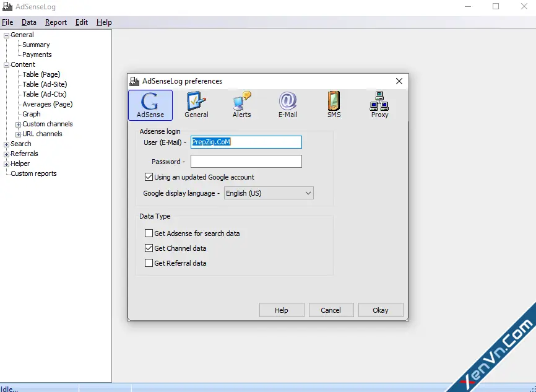Open the Proxy preferences tab
The image size is (536, 392).
click(379, 105)
